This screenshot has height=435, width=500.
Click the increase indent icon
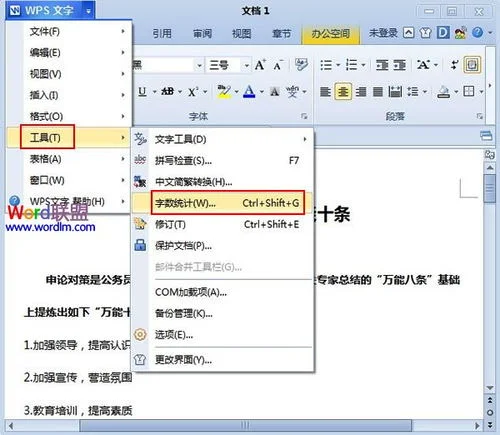(399, 65)
